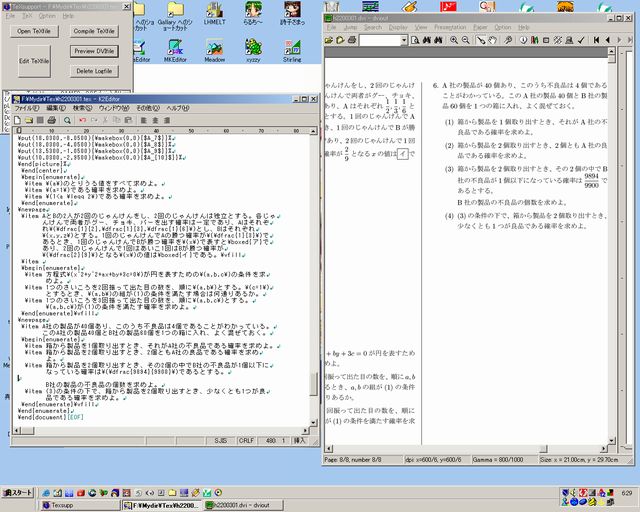640x512 pixels.
Task: Click the undo icon in K2Editor toolbar
Action: pos(83,120)
